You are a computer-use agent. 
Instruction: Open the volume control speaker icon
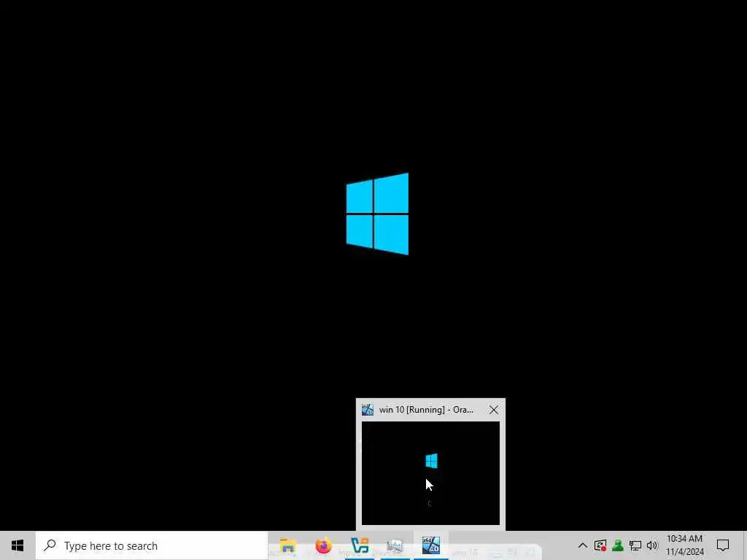[652, 545]
